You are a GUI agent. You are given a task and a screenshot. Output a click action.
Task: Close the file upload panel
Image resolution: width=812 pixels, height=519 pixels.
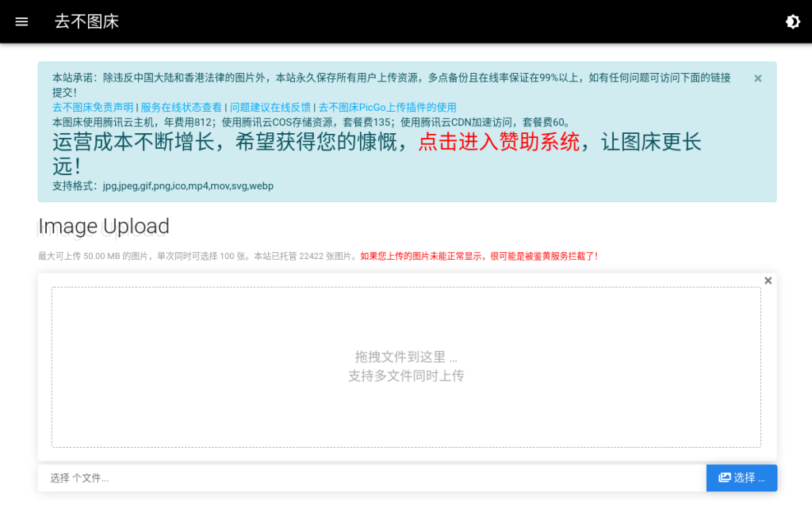[x=768, y=280]
